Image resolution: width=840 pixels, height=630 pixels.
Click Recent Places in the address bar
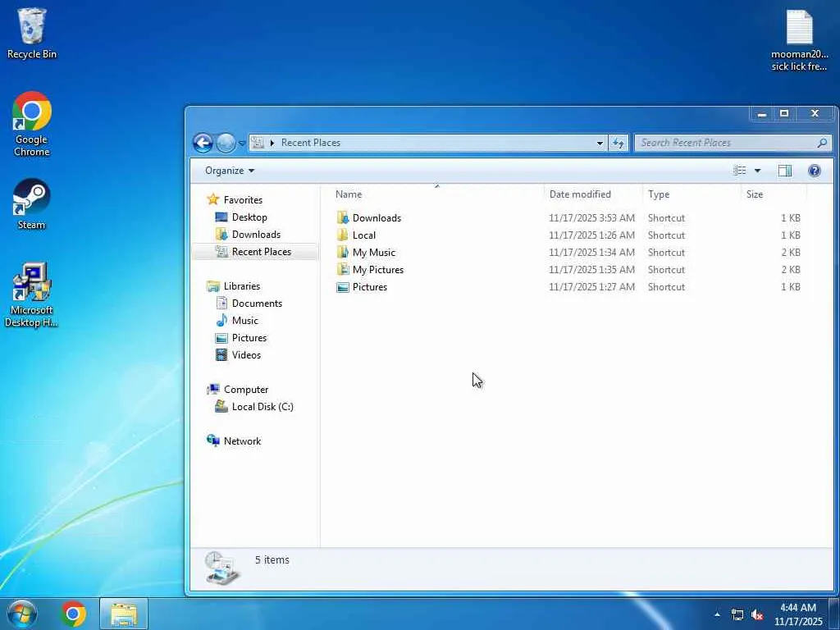[311, 143]
